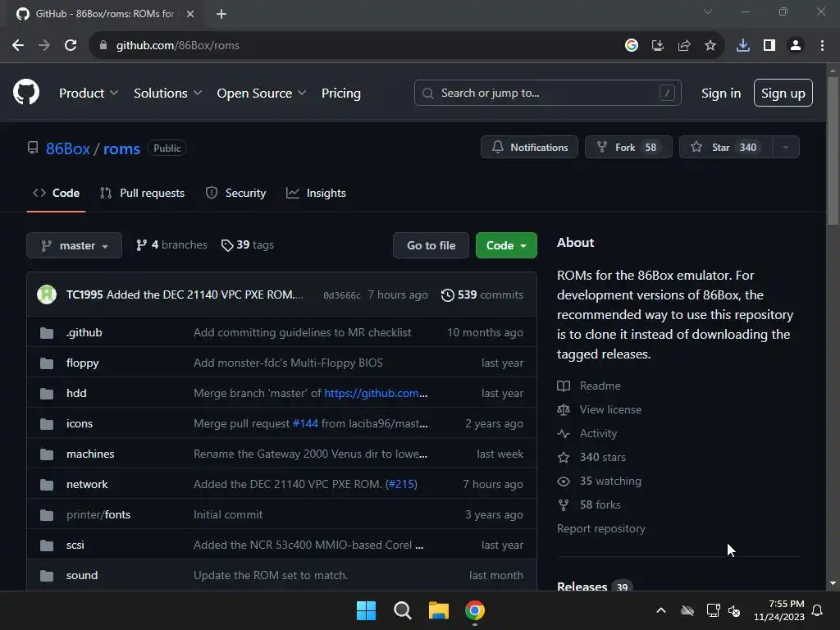Screen dimensions: 840x630
Task: Click the .github folder icon
Action: (47, 333)
